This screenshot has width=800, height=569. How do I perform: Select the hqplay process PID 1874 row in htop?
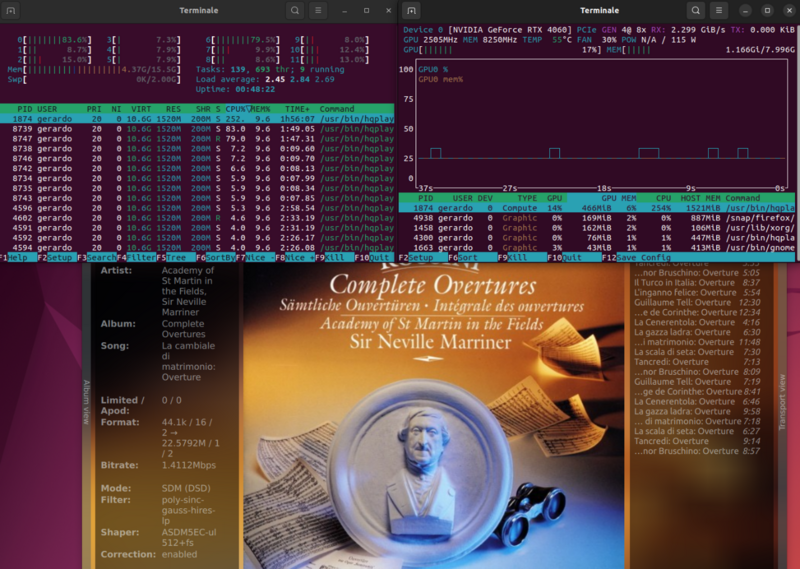[x=200, y=118]
